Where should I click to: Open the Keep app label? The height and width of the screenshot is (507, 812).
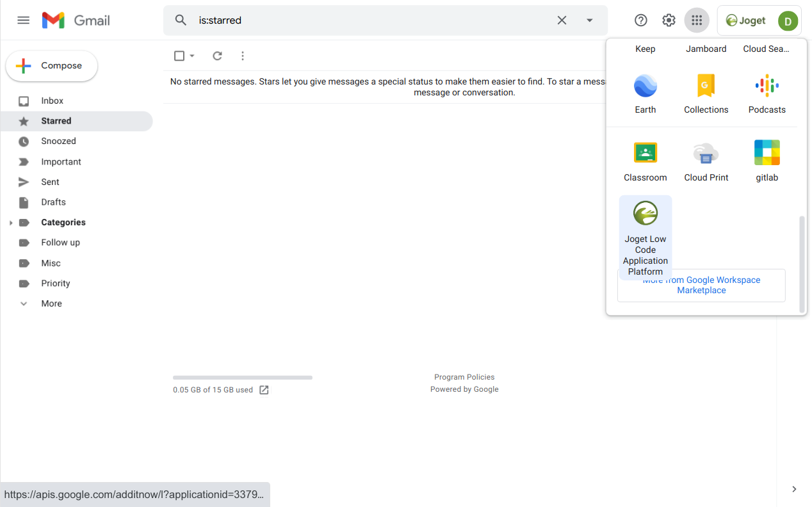click(x=646, y=49)
